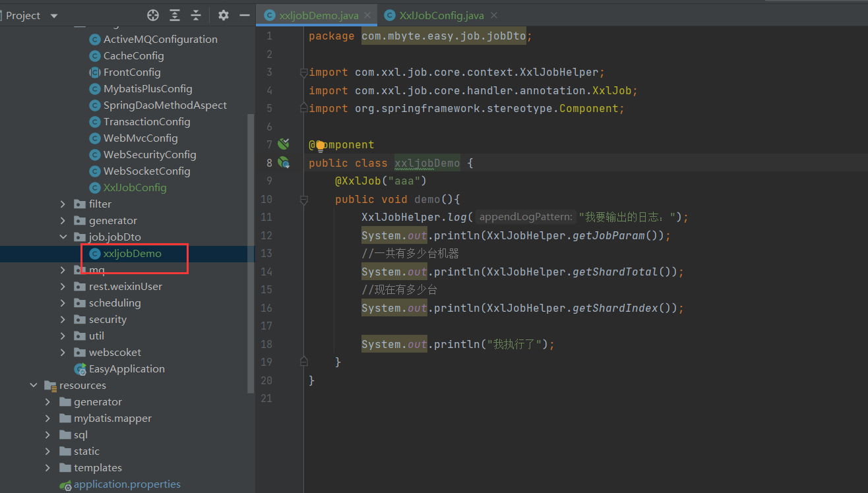This screenshot has height=493, width=868.
Task: Click the Expand All toolbar icon
Action: 175,15
